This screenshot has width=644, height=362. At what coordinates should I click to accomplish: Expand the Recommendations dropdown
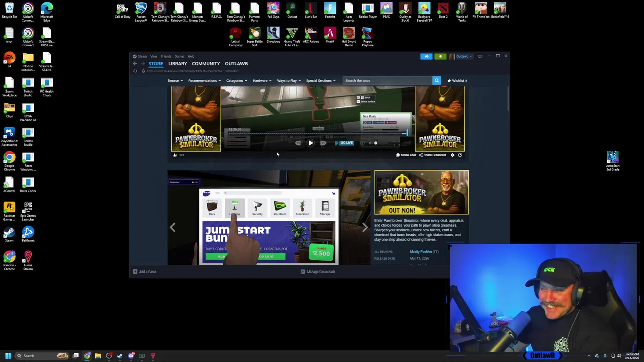pos(204,80)
